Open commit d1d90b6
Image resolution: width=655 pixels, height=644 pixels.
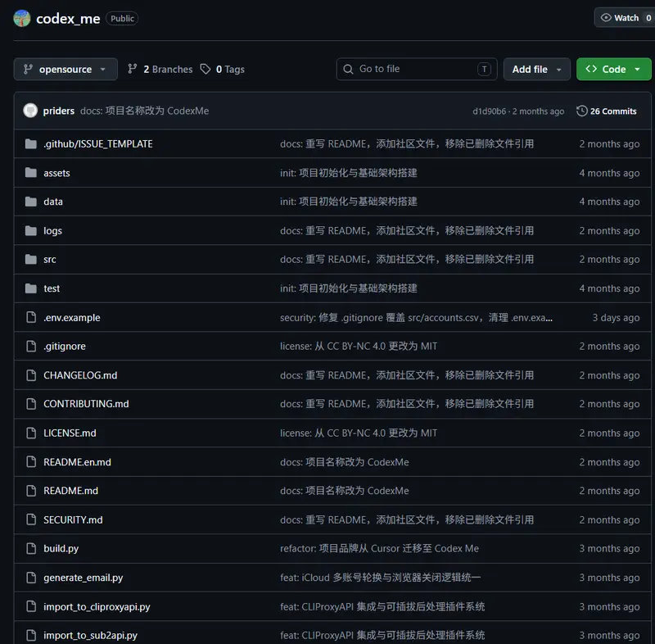click(x=489, y=111)
